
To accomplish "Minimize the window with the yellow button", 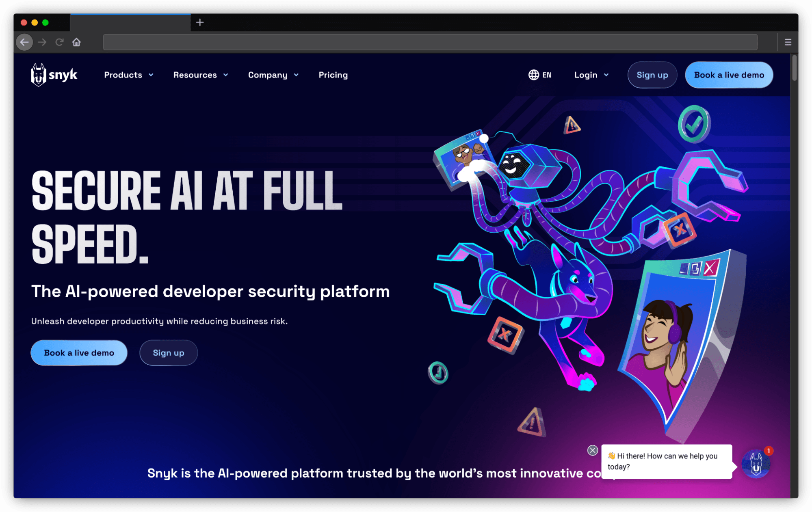I will pyautogui.click(x=35, y=23).
